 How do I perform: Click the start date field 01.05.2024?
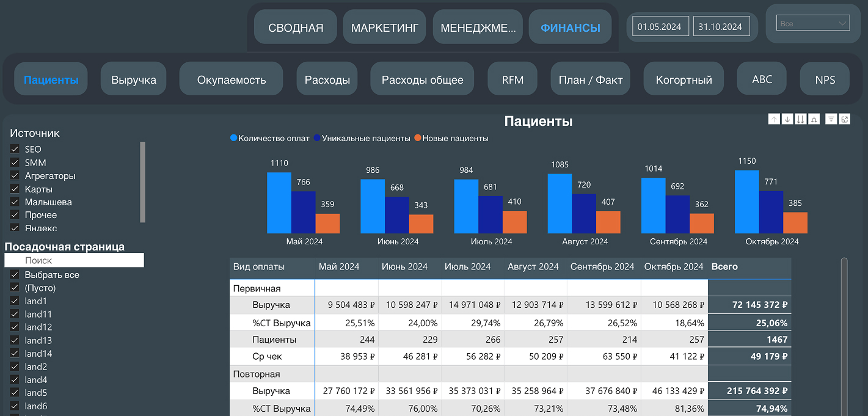[x=660, y=27]
